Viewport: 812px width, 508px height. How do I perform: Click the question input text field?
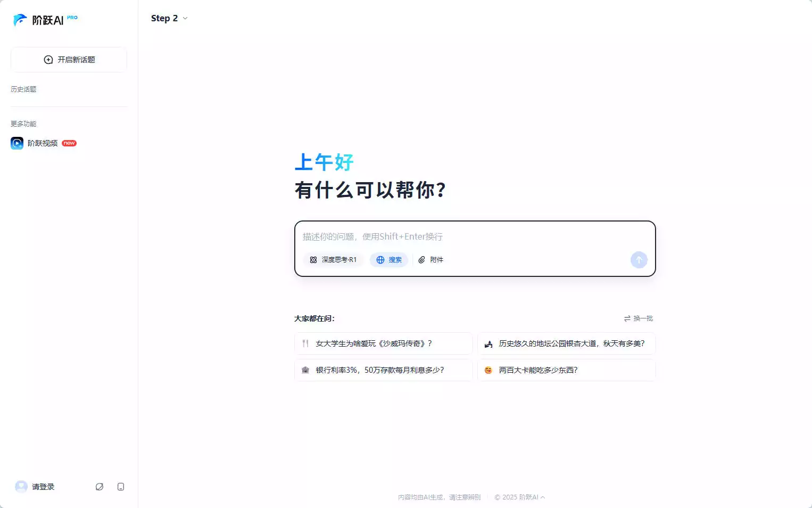(474, 236)
